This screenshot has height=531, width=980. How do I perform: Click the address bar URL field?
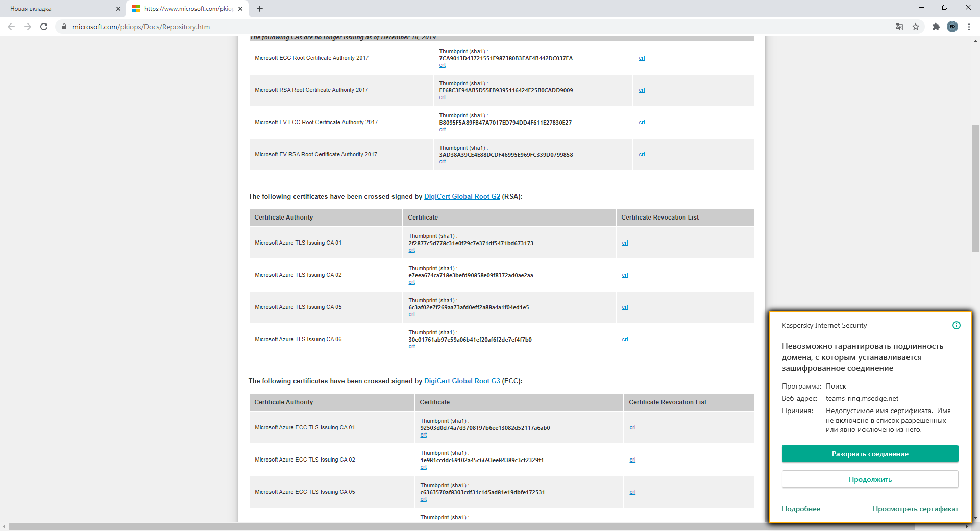357,27
